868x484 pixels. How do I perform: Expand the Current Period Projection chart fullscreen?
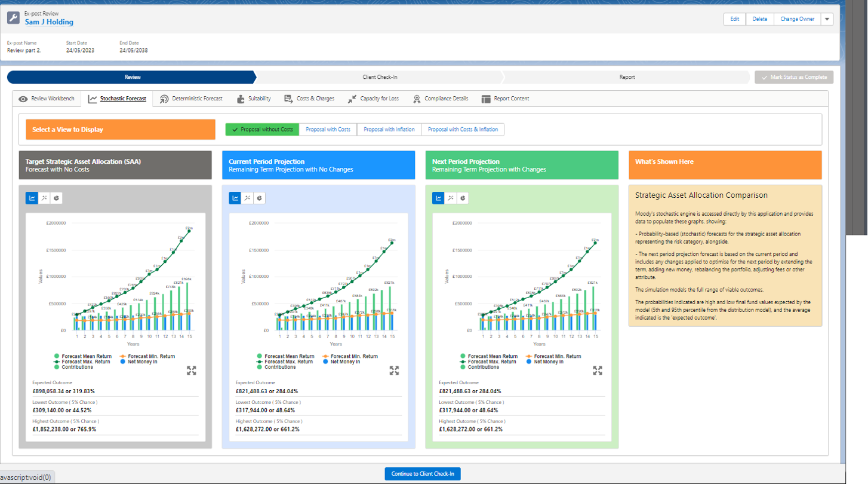click(394, 370)
